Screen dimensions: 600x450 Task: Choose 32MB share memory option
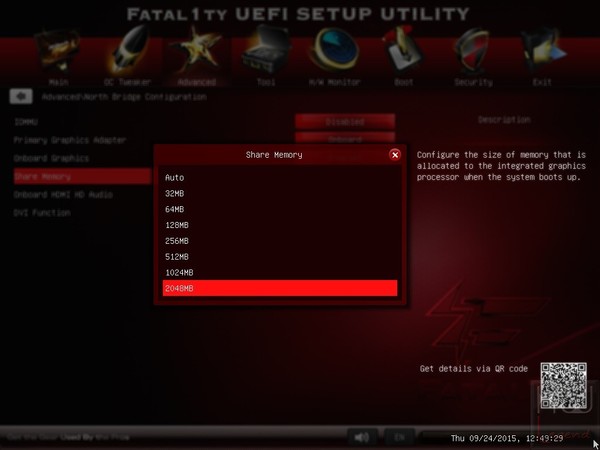280,194
